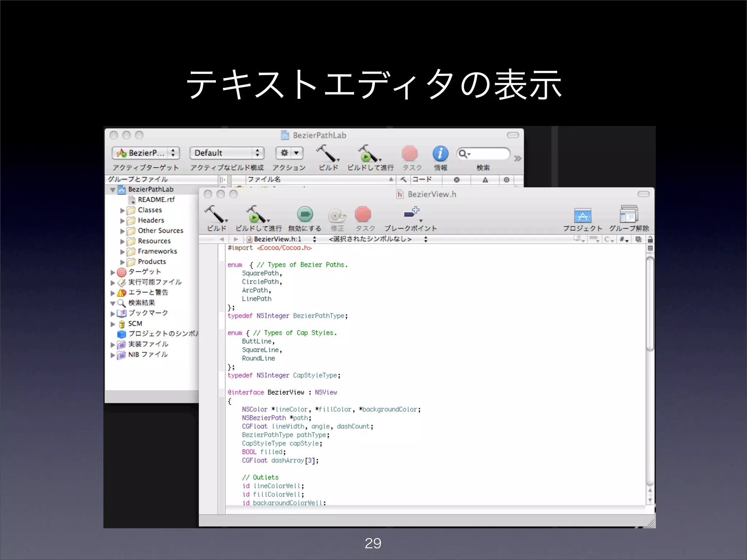Click red タスク stop icon in BezierView.h window
This screenshot has height=560, width=747.
363,214
